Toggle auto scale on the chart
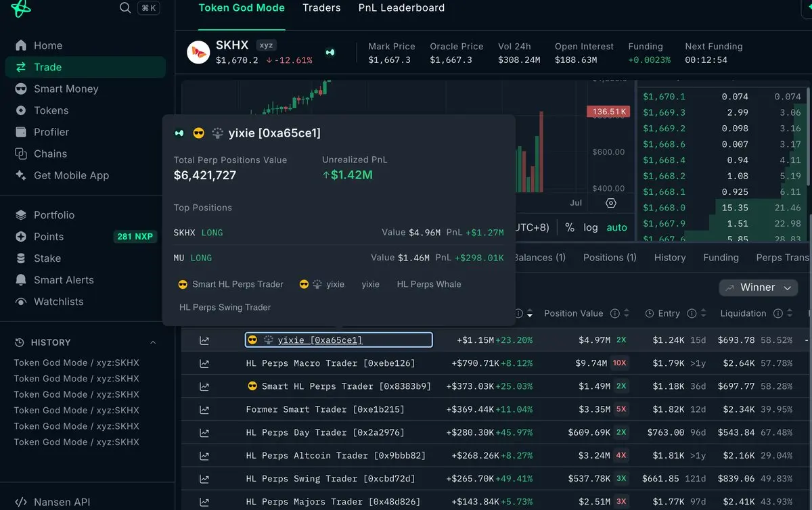 click(616, 227)
